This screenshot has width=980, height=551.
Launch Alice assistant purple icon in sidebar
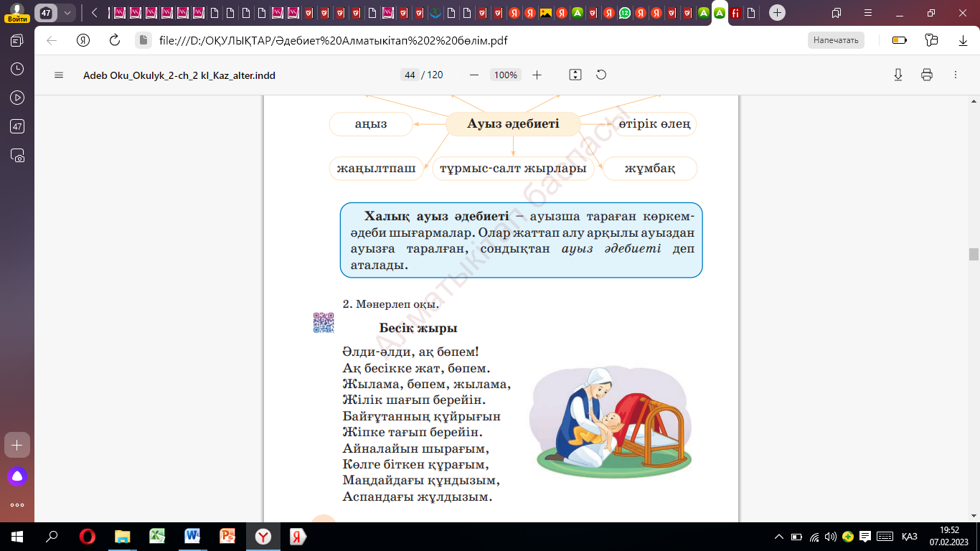17,476
